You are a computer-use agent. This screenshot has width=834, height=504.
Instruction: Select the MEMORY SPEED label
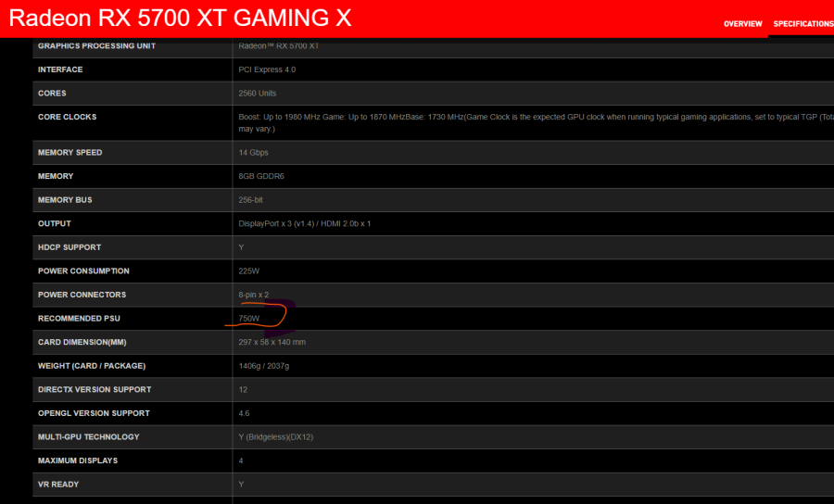click(69, 153)
